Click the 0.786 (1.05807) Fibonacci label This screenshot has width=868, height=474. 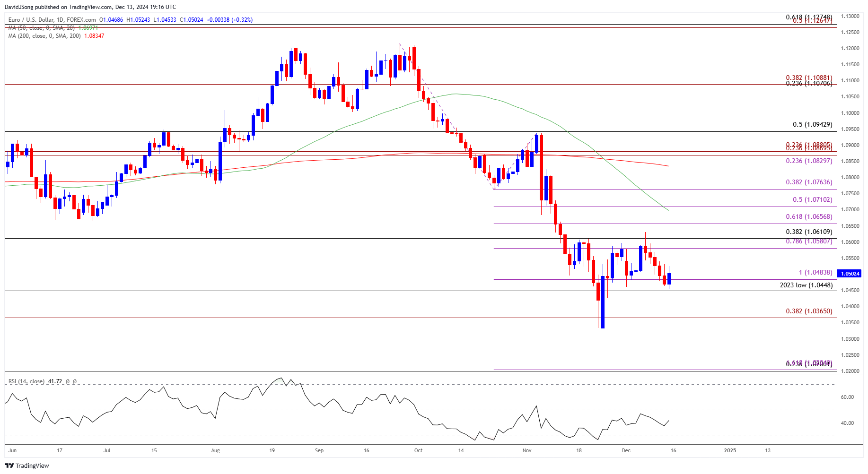coord(809,241)
